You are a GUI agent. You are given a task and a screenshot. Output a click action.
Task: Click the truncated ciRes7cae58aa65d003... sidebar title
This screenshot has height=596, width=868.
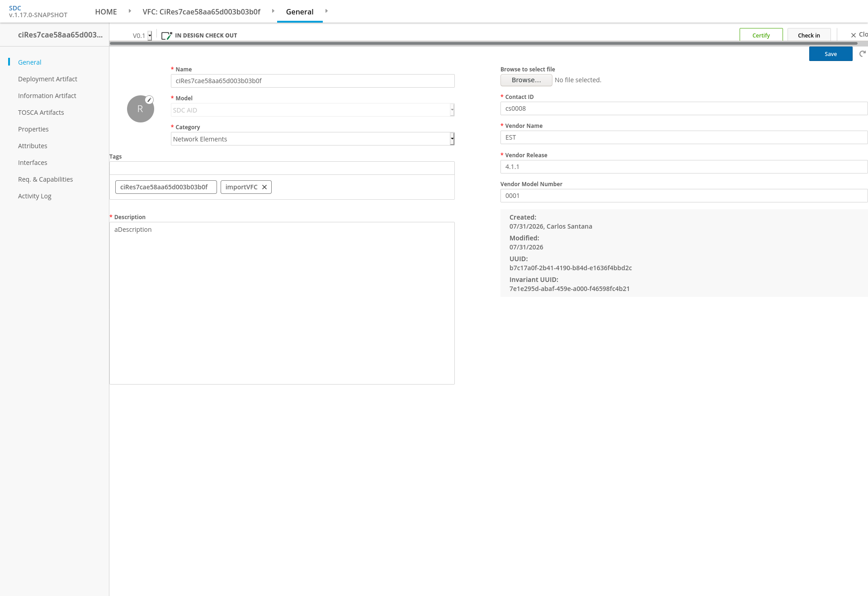pyautogui.click(x=60, y=35)
